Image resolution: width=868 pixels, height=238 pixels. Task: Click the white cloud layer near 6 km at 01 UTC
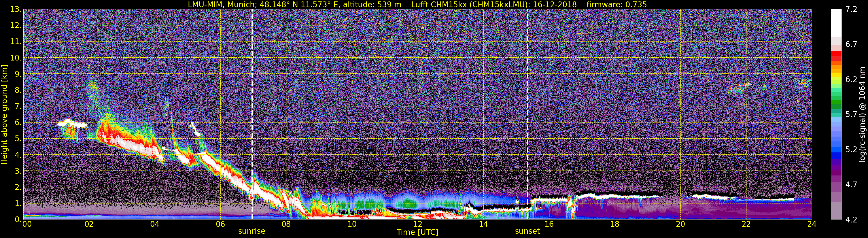(72, 124)
